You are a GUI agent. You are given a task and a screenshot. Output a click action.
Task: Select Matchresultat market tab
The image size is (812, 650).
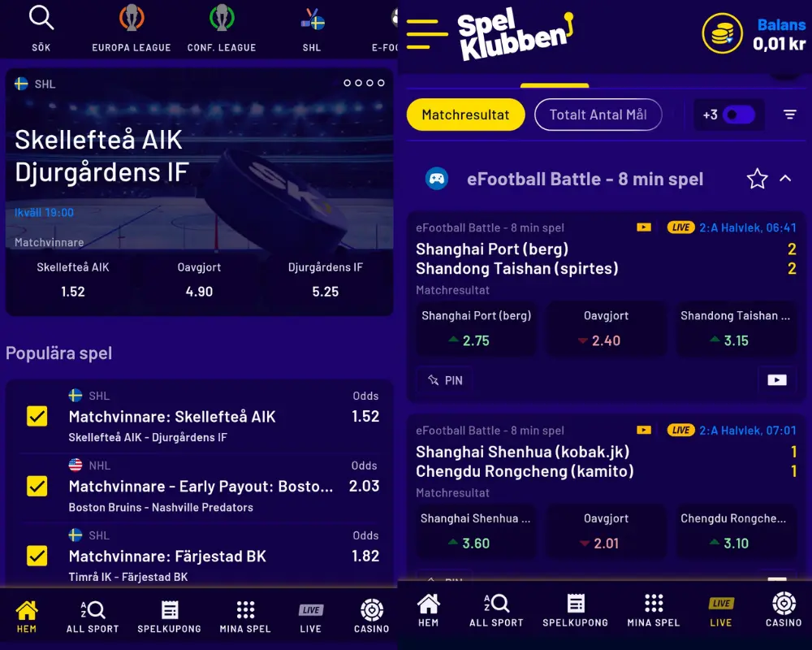(x=465, y=115)
